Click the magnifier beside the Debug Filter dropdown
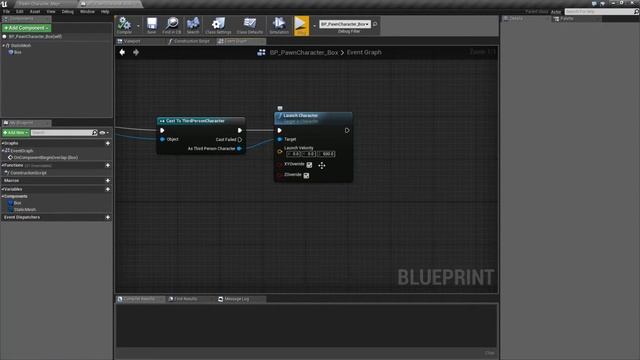Image resolution: width=640 pixels, height=360 pixels. (375, 24)
